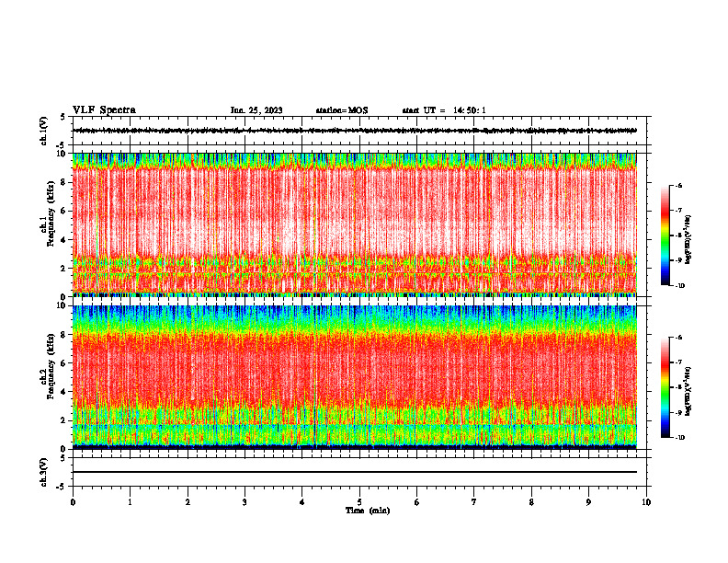Click the "-7" tick on ch.2 colorbar
728x563 pixels.
click(678, 362)
